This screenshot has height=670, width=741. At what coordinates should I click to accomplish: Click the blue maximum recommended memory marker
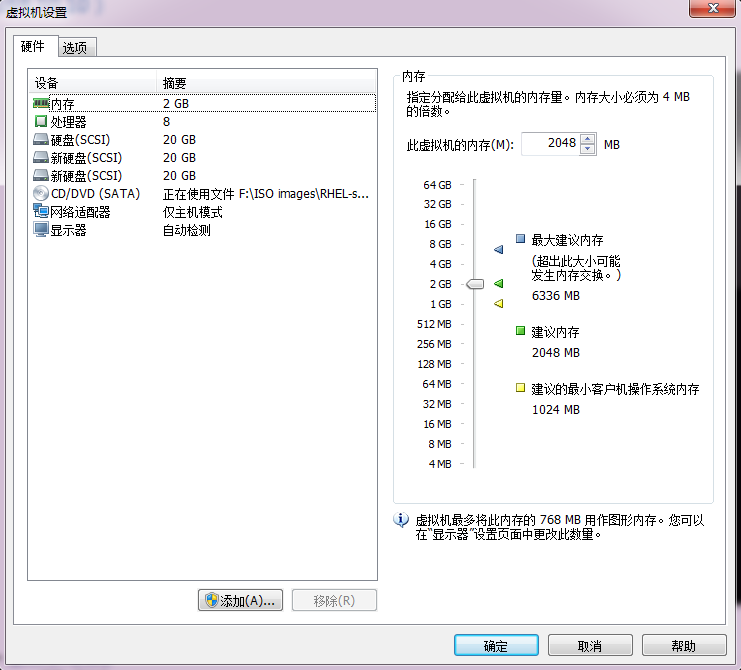(x=498, y=249)
